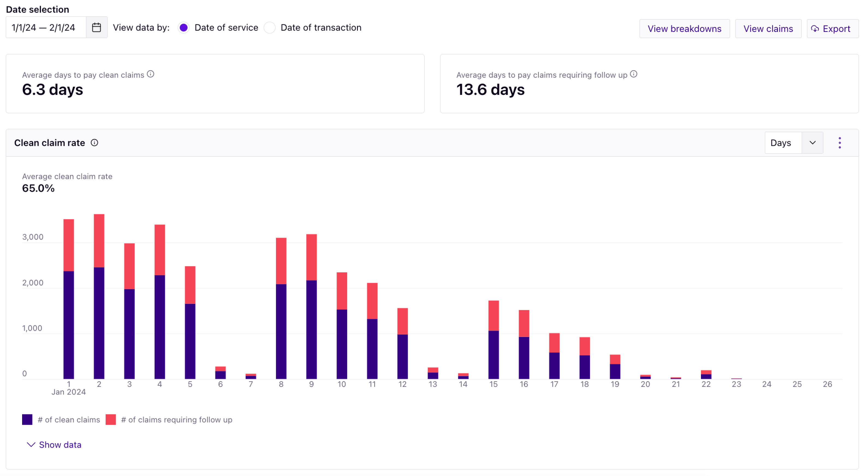Toggle claims requiring follow up legend swatch

tap(111, 420)
